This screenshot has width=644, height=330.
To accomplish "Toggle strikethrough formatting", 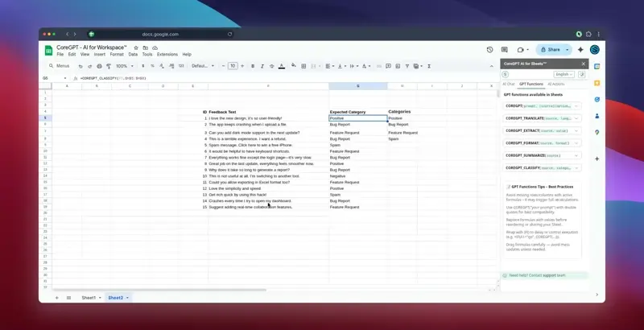I will pyautogui.click(x=271, y=66).
